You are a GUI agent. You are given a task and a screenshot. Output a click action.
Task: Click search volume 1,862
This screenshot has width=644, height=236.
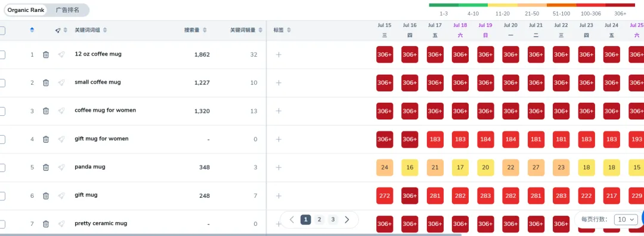pos(202,54)
